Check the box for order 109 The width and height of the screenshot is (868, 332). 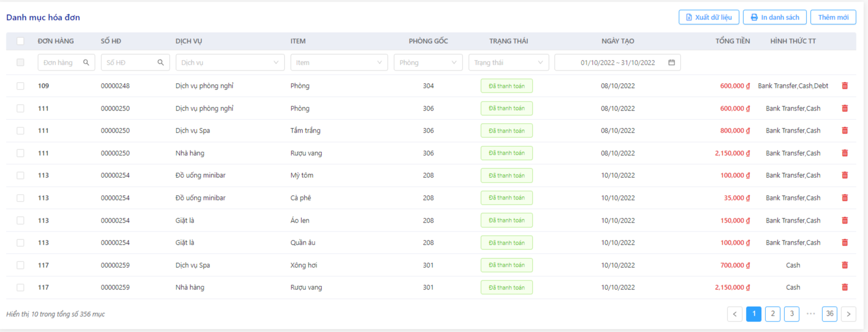(21, 86)
